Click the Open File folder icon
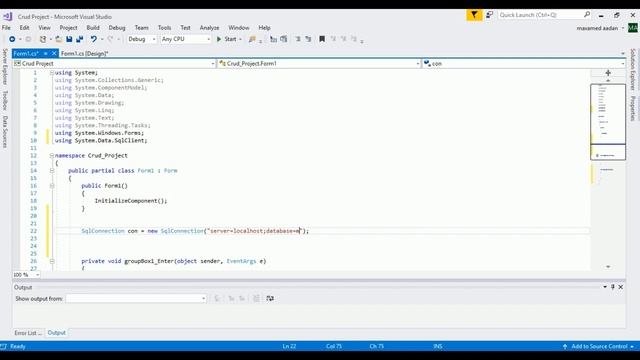Image resolution: width=640 pixels, height=360 pixels. [59, 39]
